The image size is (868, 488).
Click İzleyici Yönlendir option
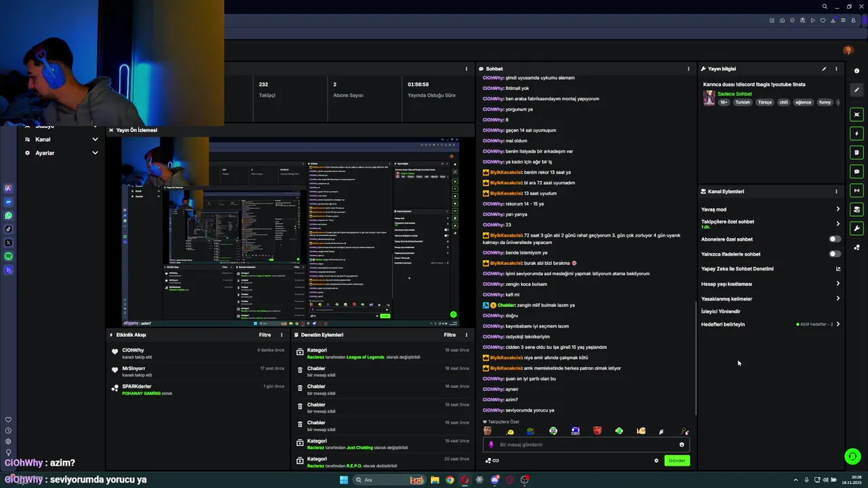pos(721,312)
